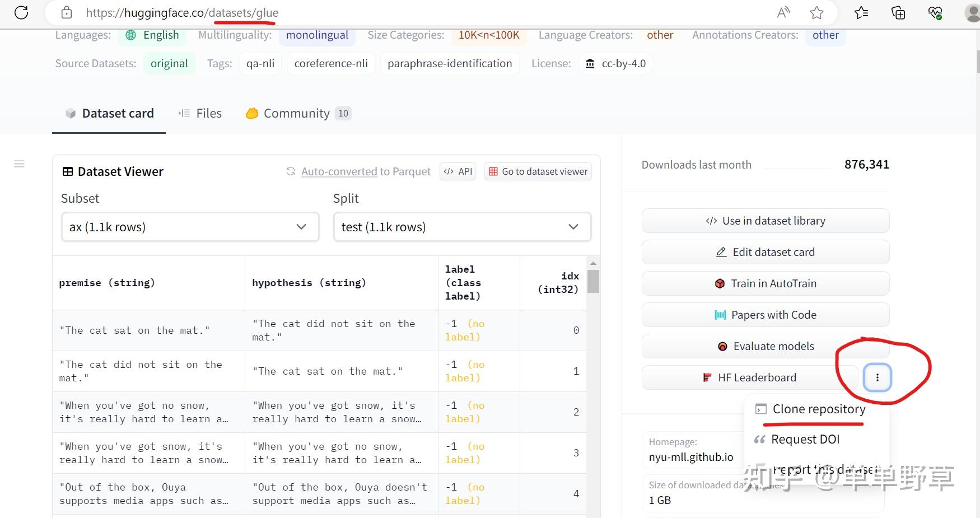Viewport: 980px width, 518px height.
Task: Open the browser Favorites list icon
Action: tap(861, 12)
